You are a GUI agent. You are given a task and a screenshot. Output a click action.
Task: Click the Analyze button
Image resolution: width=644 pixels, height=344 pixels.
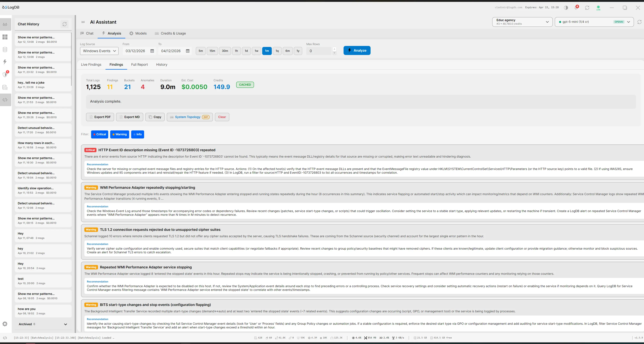(357, 50)
